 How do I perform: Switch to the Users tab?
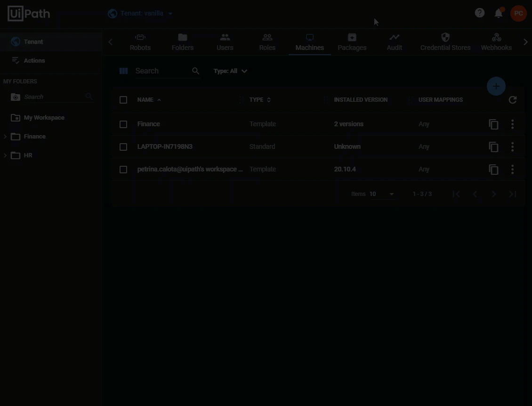225,42
